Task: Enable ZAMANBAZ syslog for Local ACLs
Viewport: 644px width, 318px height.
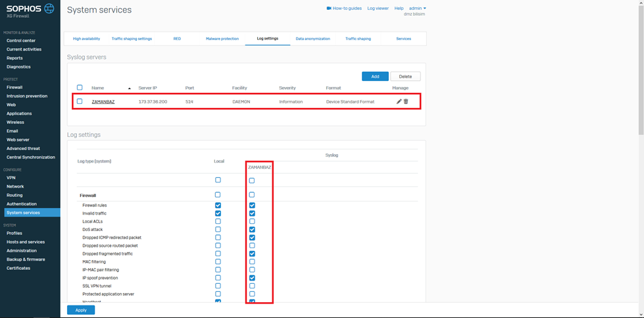Action: click(252, 221)
